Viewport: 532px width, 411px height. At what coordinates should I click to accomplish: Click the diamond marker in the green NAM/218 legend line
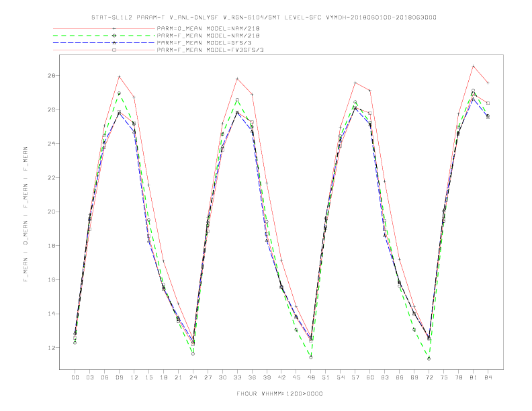tap(114, 36)
